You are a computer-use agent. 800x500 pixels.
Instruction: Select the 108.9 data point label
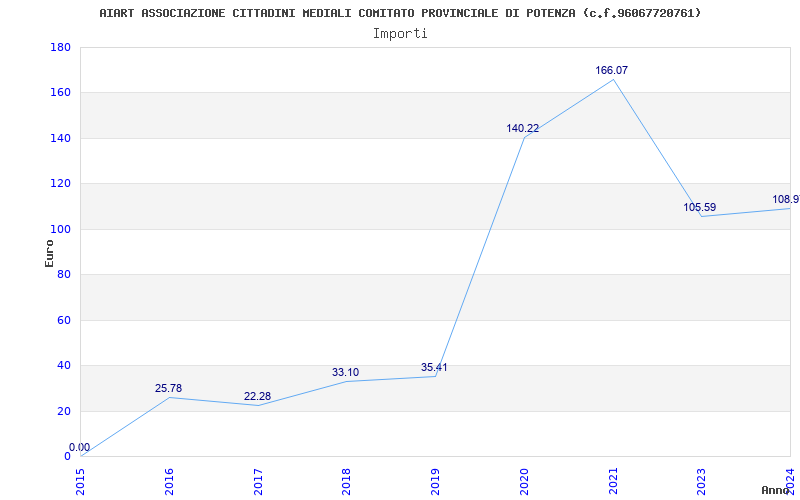point(786,199)
